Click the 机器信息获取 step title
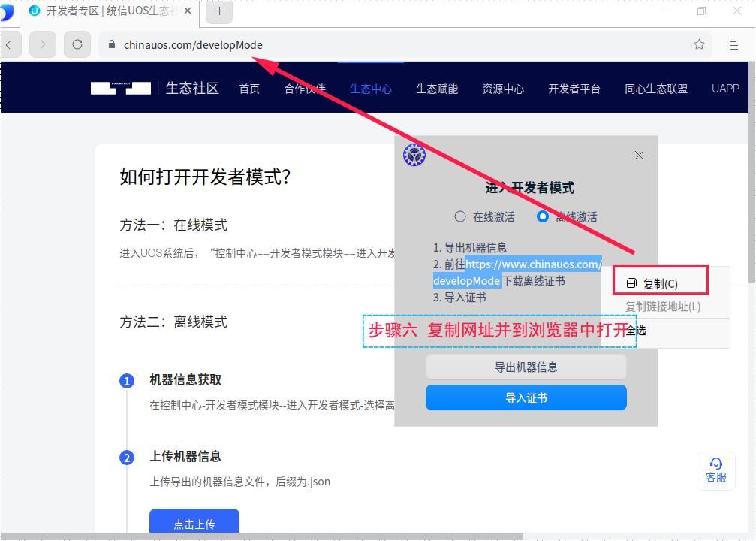Screen dimensions: 756x541 pyautogui.click(x=185, y=379)
